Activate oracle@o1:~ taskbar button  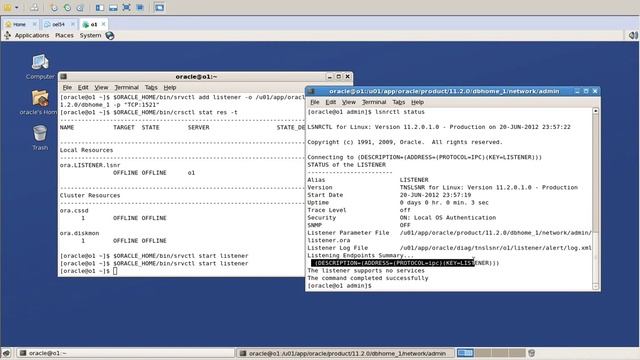(x=125, y=353)
